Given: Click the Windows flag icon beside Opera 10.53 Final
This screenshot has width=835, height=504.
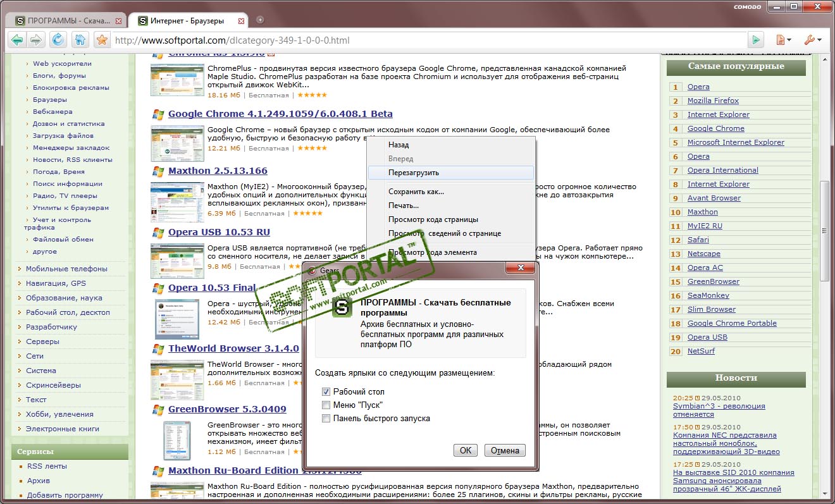Looking at the screenshot, I should click(x=158, y=288).
